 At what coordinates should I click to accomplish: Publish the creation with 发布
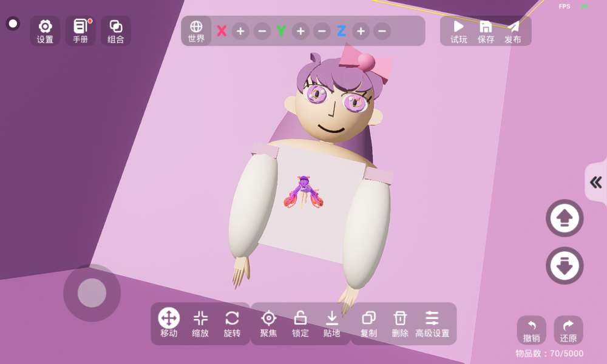pos(513,31)
